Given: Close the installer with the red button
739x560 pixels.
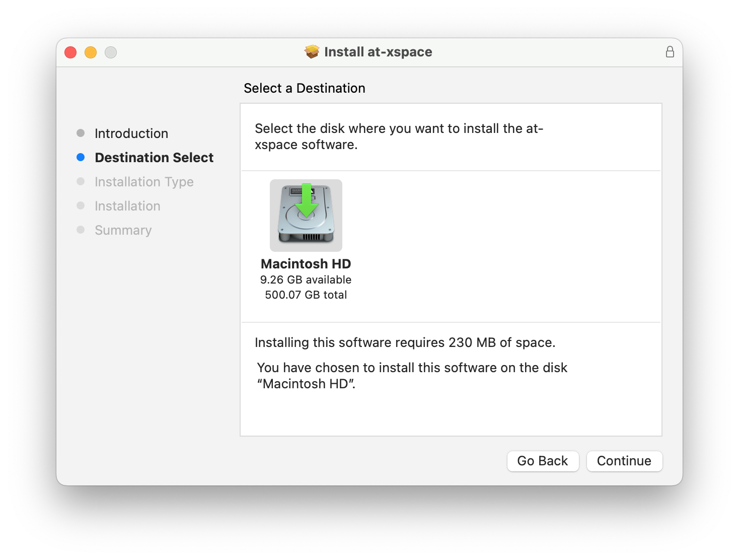Looking at the screenshot, I should 70,52.
